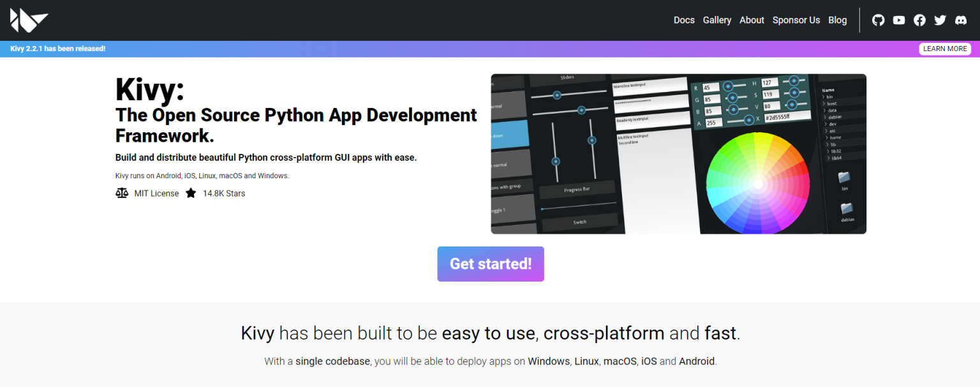Open the Discord icon link
The width and height of the screenshot is (980, 387).
[960, 20]
